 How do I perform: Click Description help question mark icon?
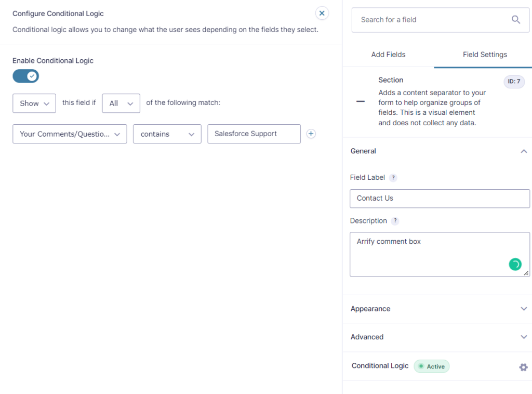395,221
